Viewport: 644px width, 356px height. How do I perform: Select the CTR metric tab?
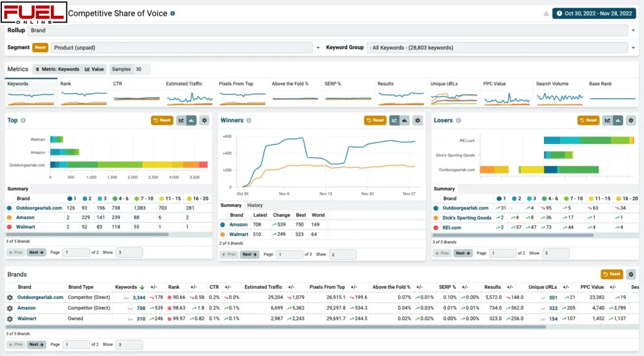(x=136, y=92)
